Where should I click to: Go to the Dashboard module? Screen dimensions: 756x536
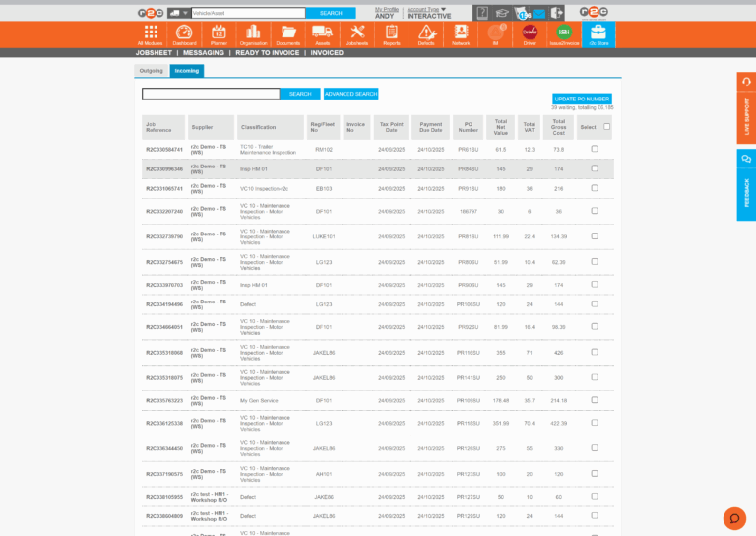[184, 34]
